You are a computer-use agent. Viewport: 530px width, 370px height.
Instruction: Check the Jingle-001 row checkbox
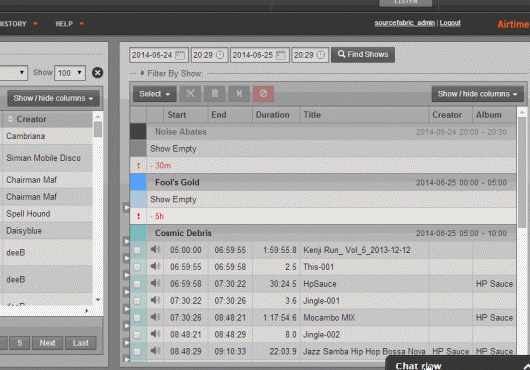137,301
